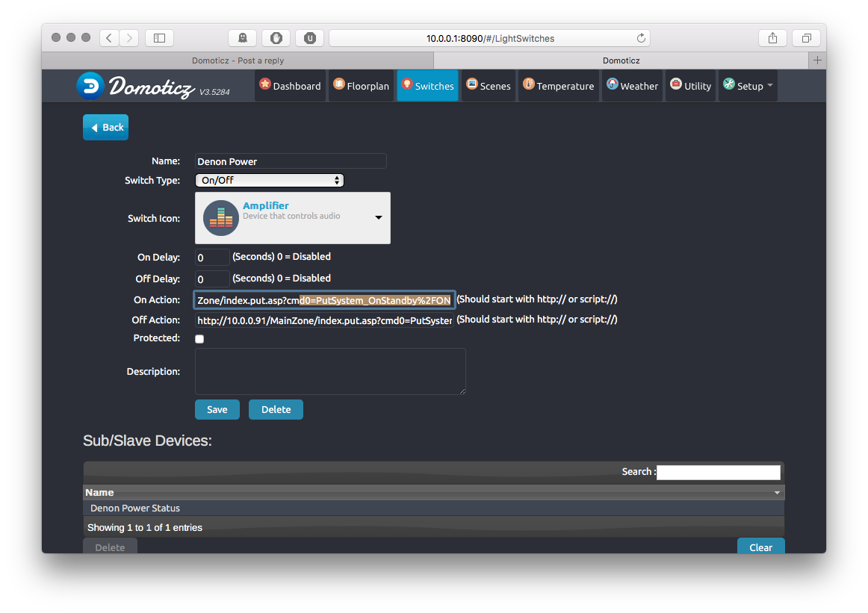Toggle the Protected checkbox

[200, 339]
